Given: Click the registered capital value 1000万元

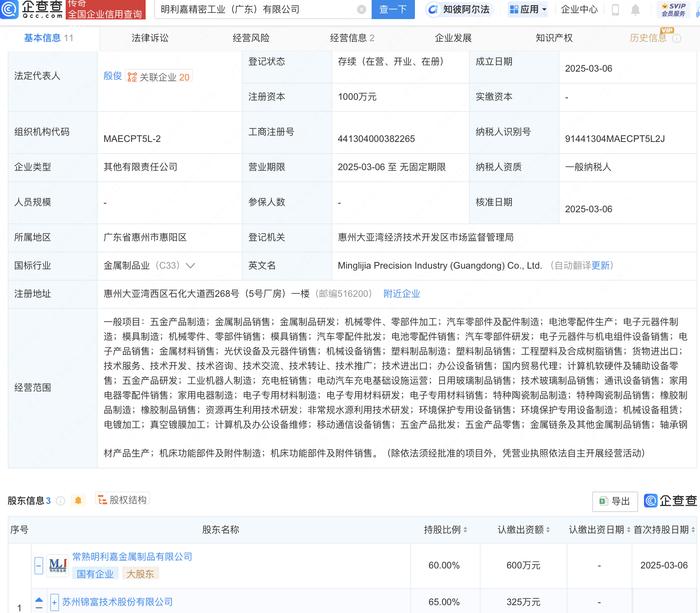Looking at the screenshot, I should pyautogui.click(x=357, y=97).
